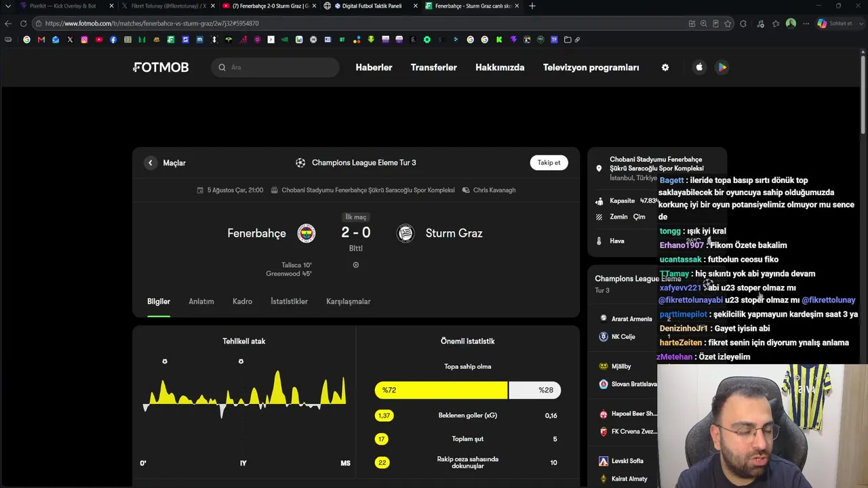Click the browser address bar URL
The height and width of the screenshot is (488, 868).
pyautogui.click(x=152, y=23)
